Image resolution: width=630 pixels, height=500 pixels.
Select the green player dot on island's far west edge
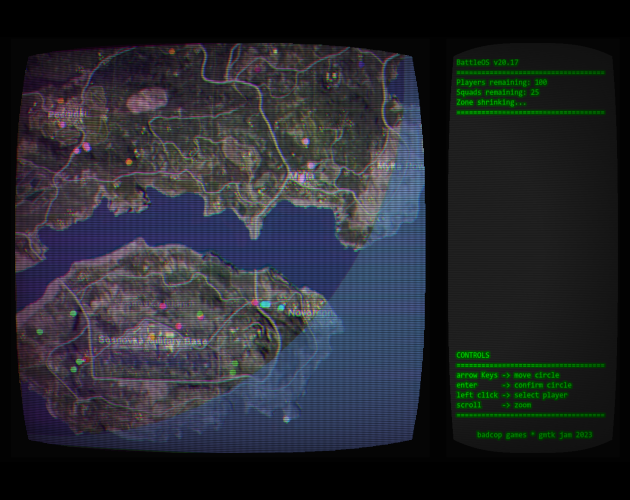pyautogui.click(x=39, y=331)
